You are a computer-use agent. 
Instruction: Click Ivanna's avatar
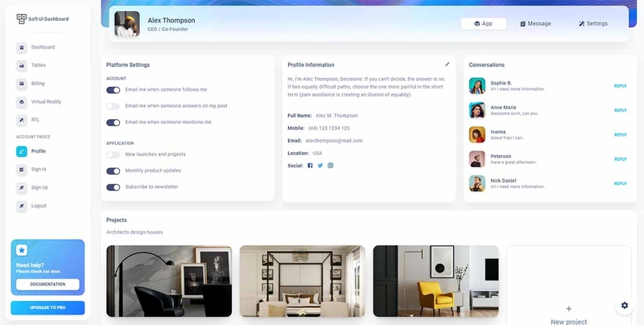(x=477, y=134)
